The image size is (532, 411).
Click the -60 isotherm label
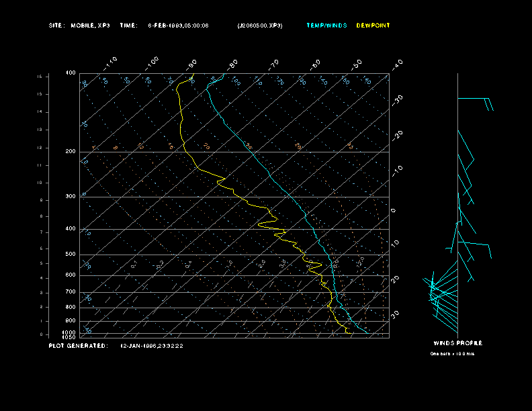pyautogui.click(x=315, y=64)
